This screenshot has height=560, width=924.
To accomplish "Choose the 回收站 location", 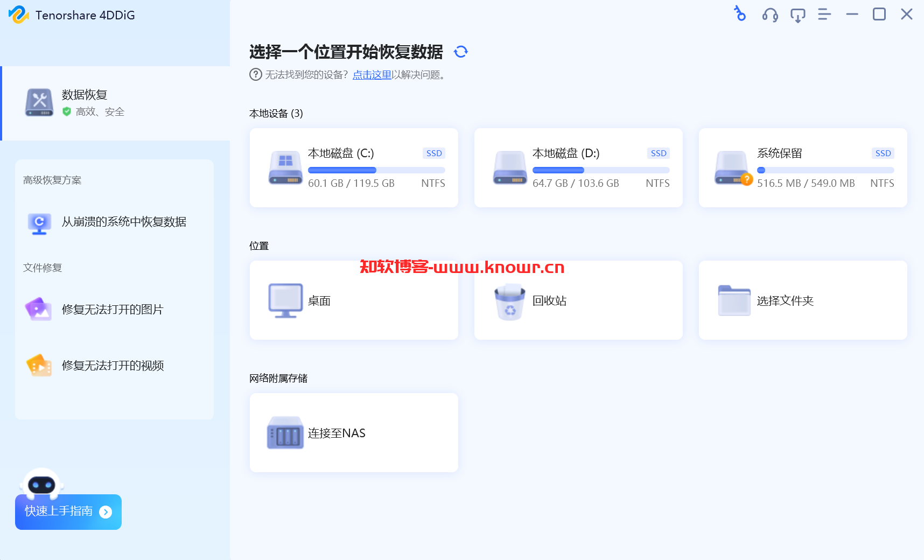I will click(578, 300).
